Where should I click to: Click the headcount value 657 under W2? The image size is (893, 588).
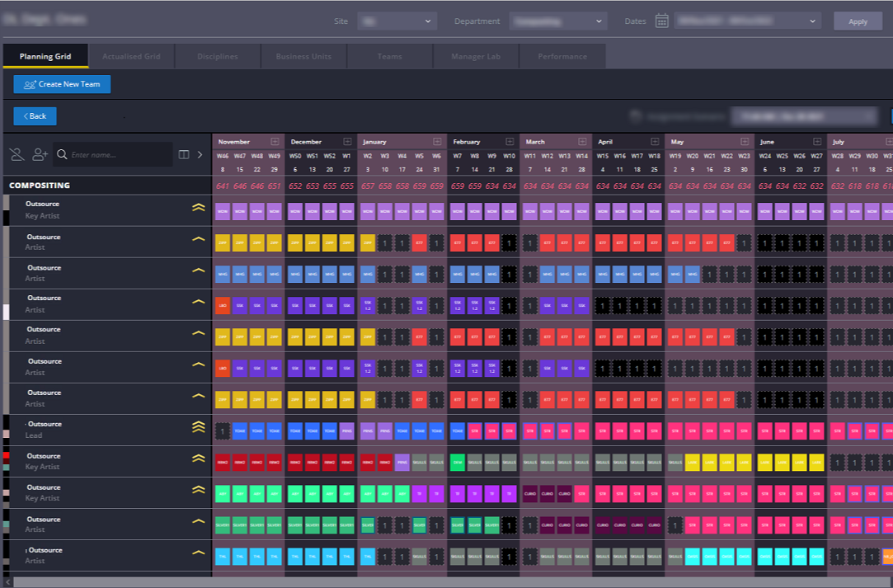[368, 186]
